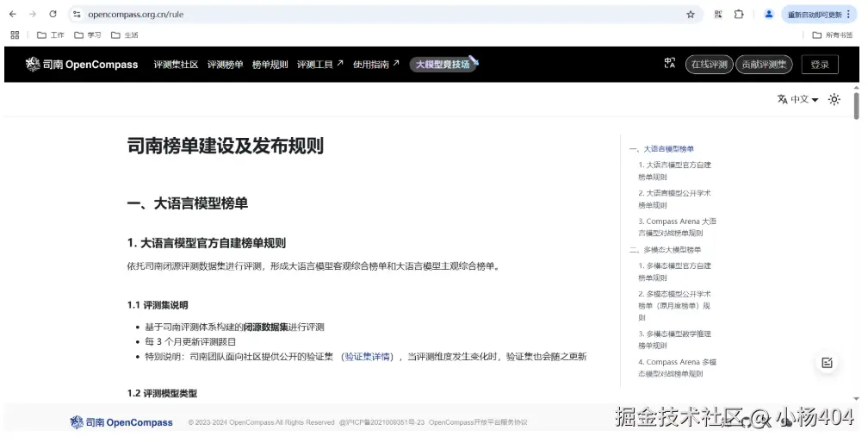The height and width of the screenshot is (443, 868).
Task: Open the extensions puzzle icon
Action: point(739,15)
